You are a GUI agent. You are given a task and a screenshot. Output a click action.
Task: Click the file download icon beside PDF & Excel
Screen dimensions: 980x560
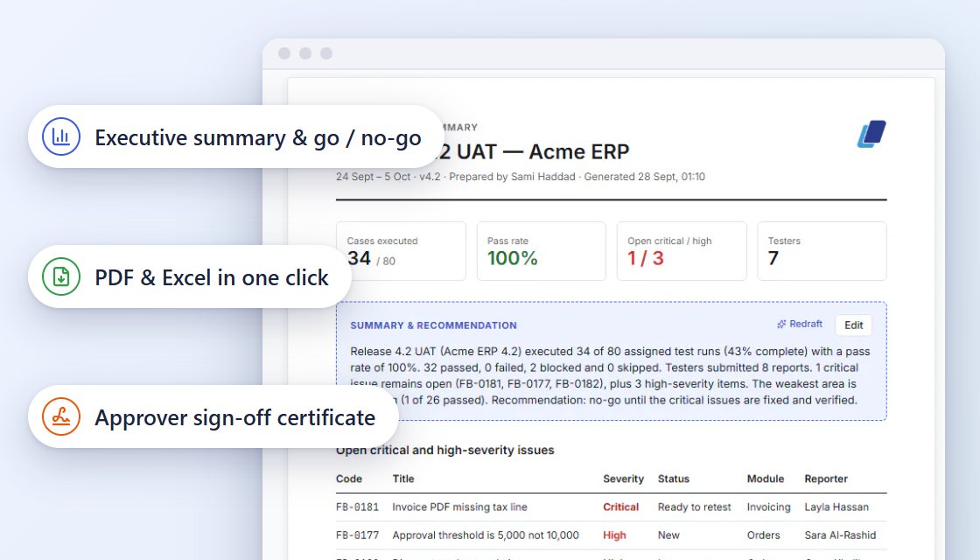coord(61,276)
